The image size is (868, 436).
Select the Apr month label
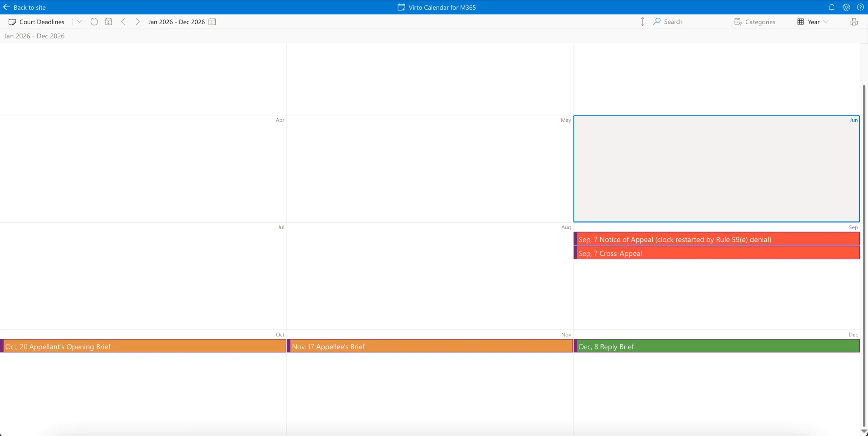(280, 120)
